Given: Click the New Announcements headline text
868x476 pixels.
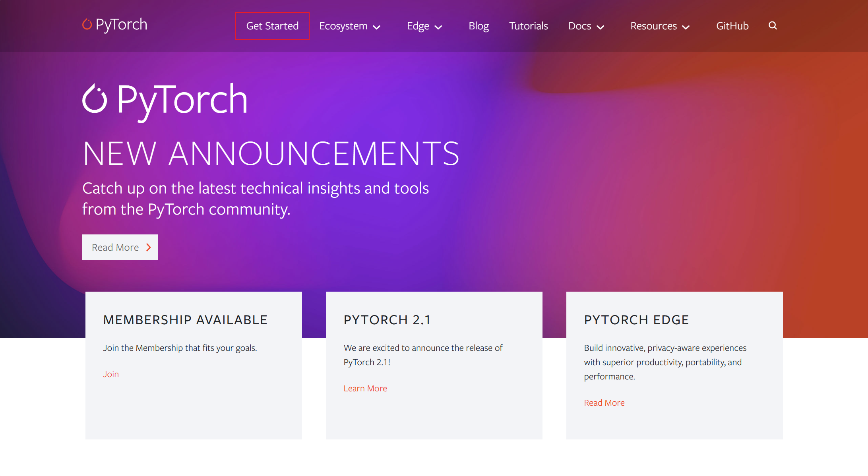Looking at the screenshot, I should coord(271,153).
